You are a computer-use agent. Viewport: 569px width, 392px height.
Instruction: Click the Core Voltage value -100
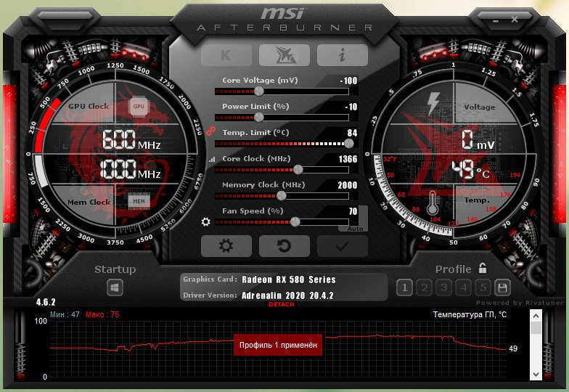[x=348, y=81]
